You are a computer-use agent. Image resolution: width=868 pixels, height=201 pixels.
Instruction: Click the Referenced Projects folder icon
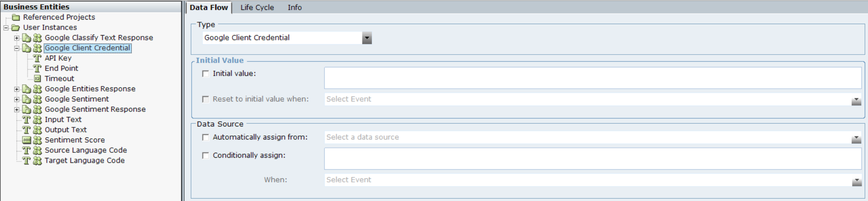point(16,17)
